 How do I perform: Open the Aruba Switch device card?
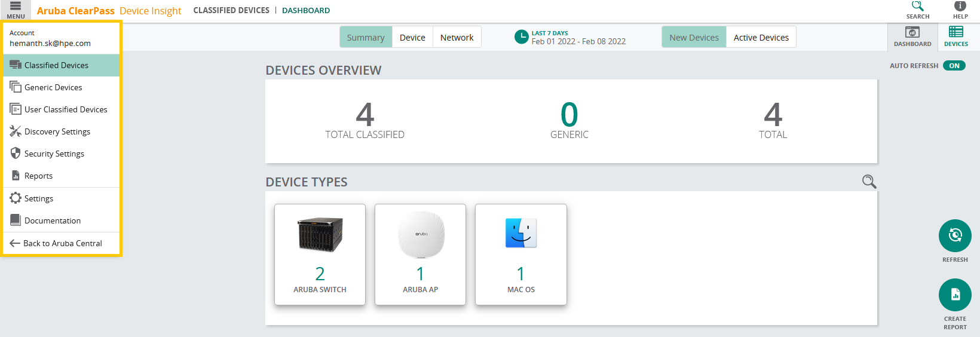click(320, 255)
